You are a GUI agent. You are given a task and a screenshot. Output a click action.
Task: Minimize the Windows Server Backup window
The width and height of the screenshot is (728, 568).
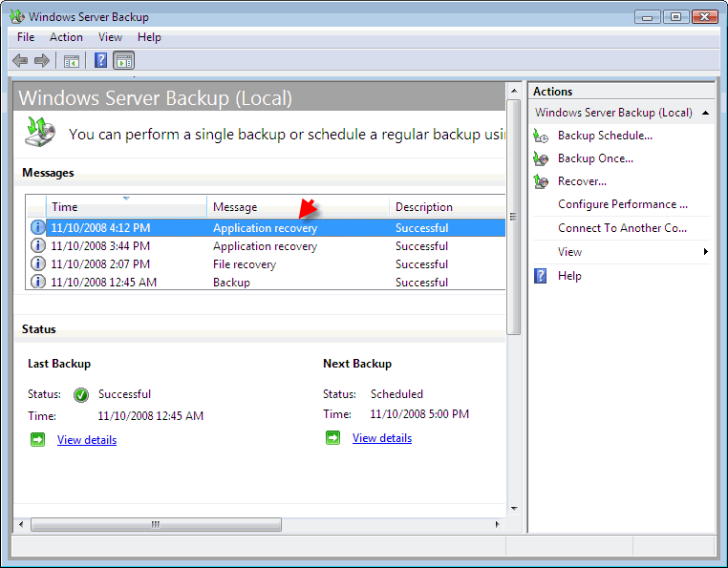tap(648, 17)
